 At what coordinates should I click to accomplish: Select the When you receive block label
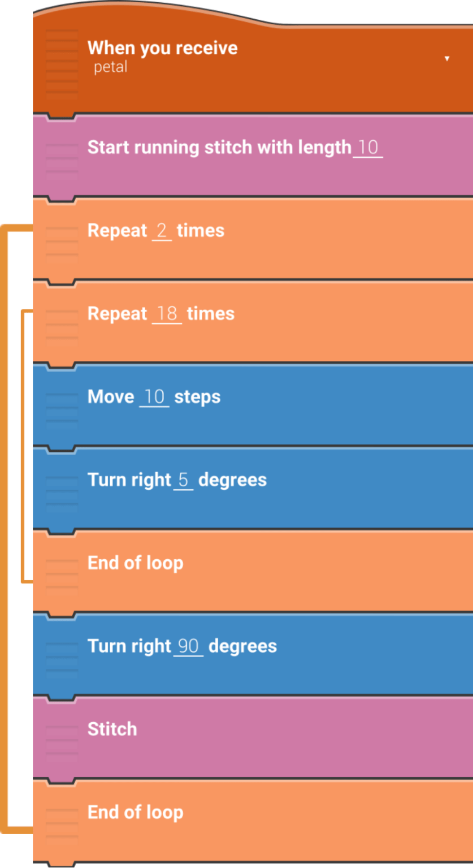(x=162, y=48)
